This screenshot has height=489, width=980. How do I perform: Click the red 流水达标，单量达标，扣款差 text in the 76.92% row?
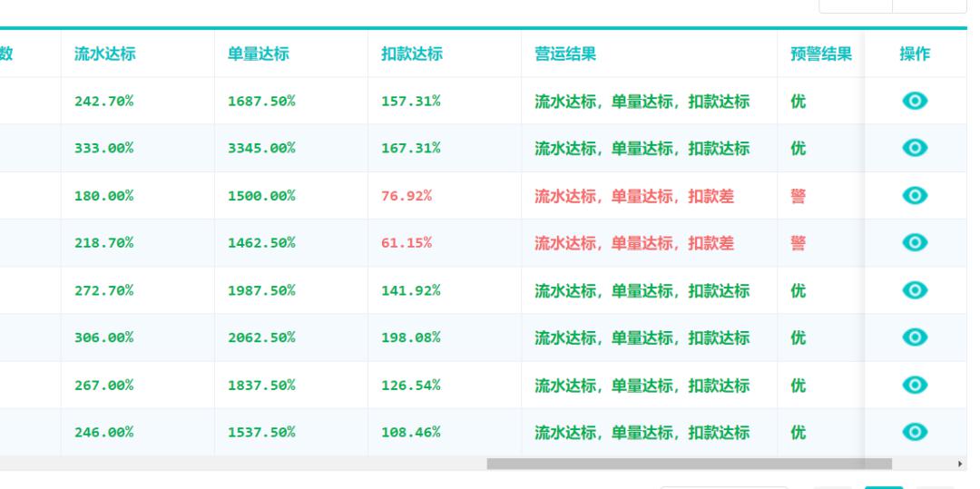pos(633,196)
